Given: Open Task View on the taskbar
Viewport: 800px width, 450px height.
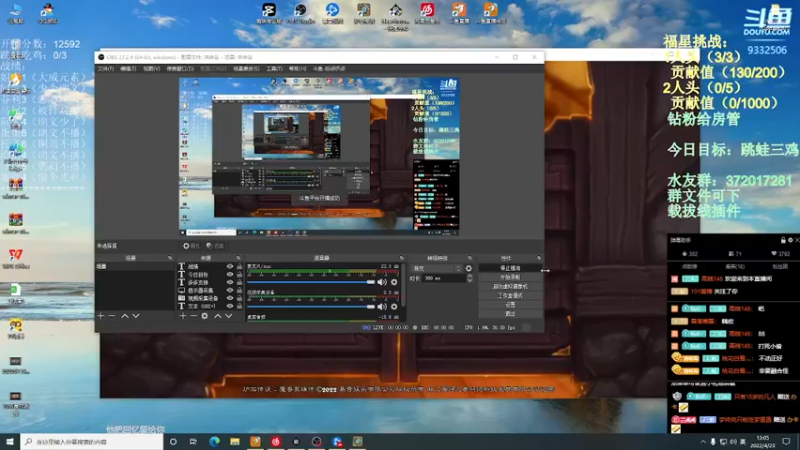Looking at the screenshot, I should (193, 441).
